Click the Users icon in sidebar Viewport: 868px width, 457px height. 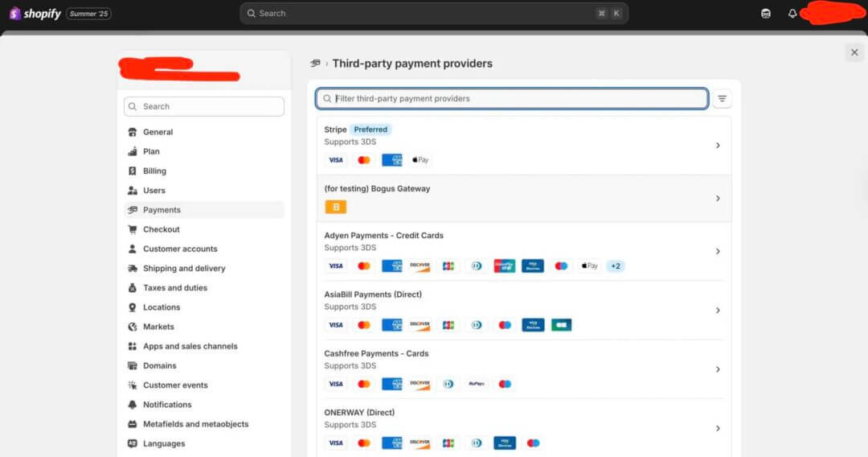133,190
